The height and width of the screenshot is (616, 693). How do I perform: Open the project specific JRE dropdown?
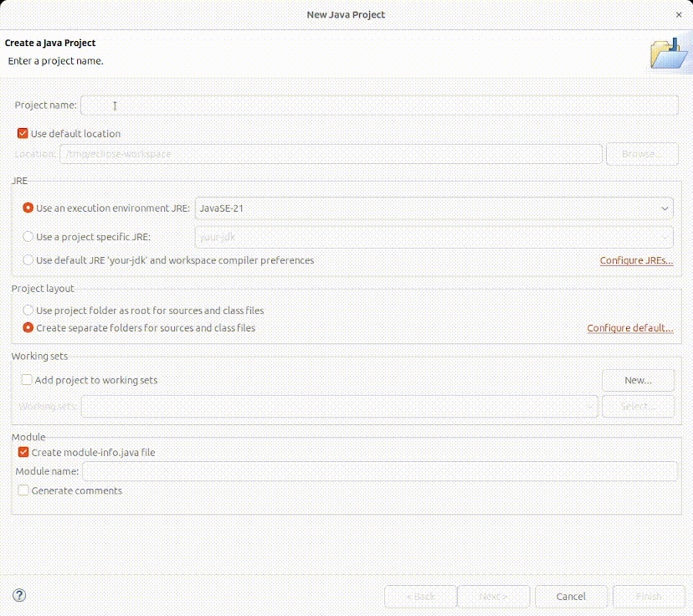point(664,237)
